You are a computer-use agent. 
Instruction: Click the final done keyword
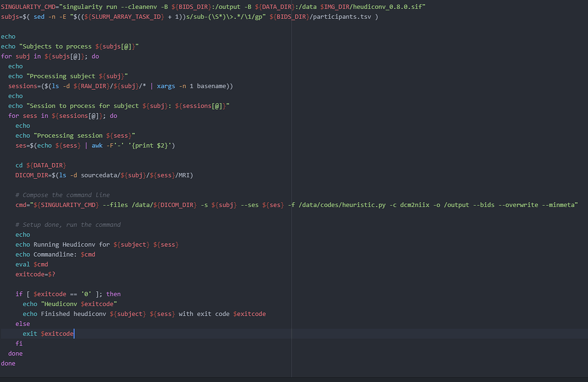8,363
